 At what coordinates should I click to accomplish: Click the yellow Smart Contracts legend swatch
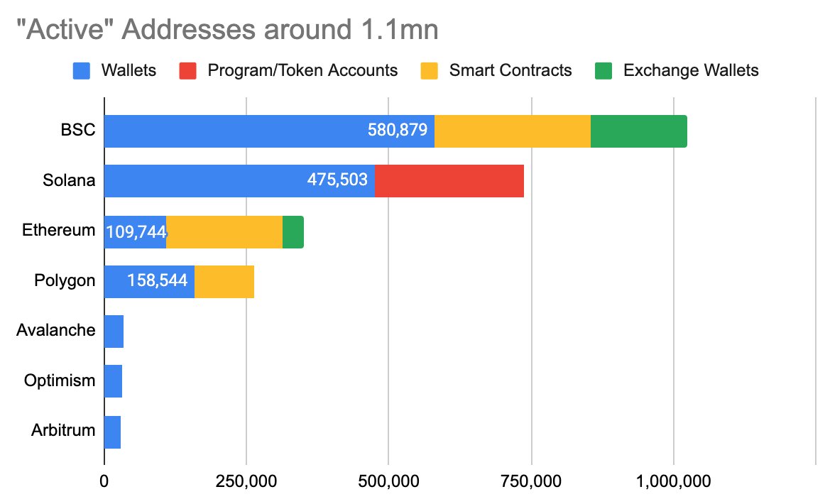430,71
